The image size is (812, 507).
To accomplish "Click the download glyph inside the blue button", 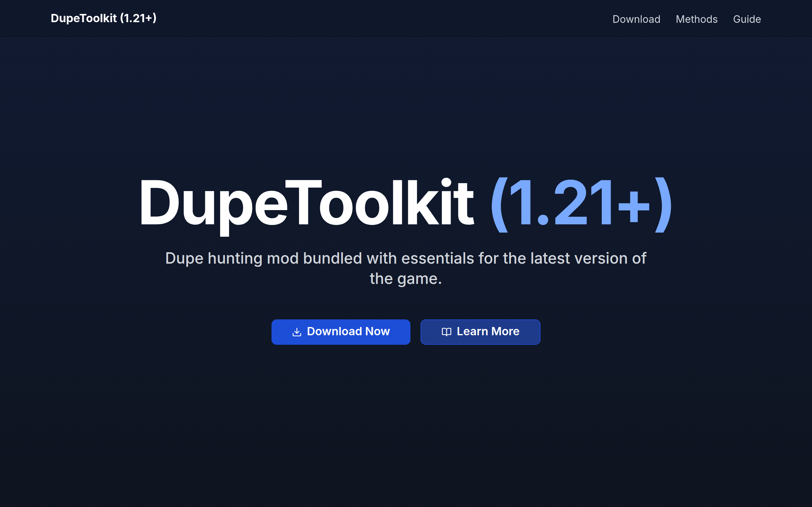I will [297, 332].
